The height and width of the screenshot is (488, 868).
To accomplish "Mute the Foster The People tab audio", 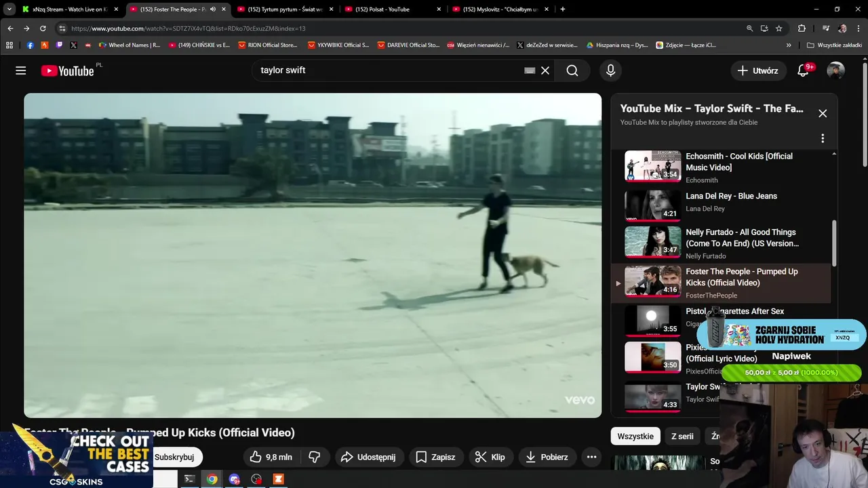I will pyautogui.click(x=213, y=9).
